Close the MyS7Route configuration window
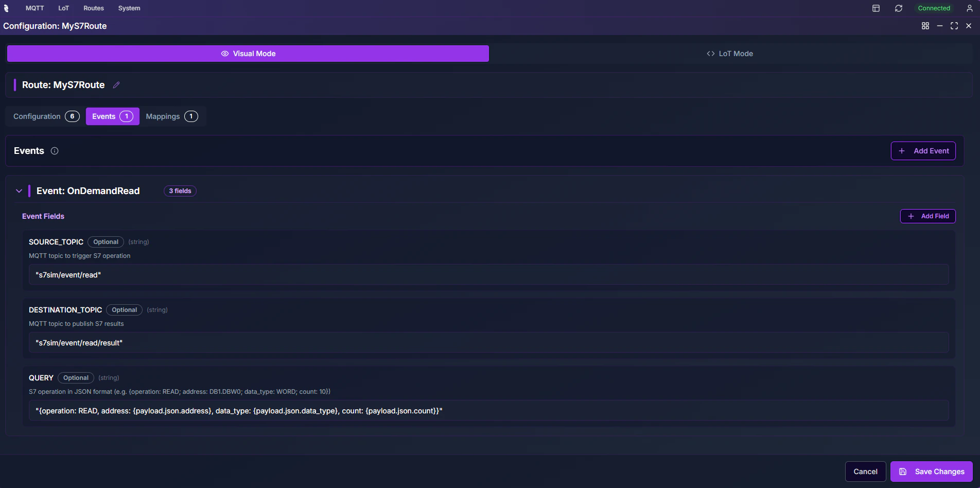Image resolution: width=980 pixels, height=488 pixels. click(x=969, y=26)
